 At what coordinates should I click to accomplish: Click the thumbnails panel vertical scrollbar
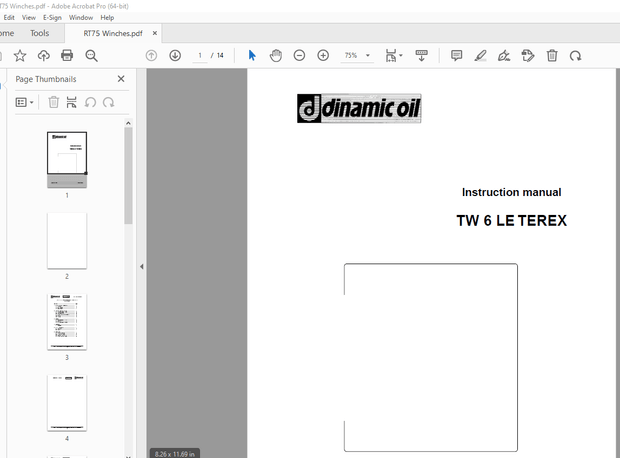point(128,176)
